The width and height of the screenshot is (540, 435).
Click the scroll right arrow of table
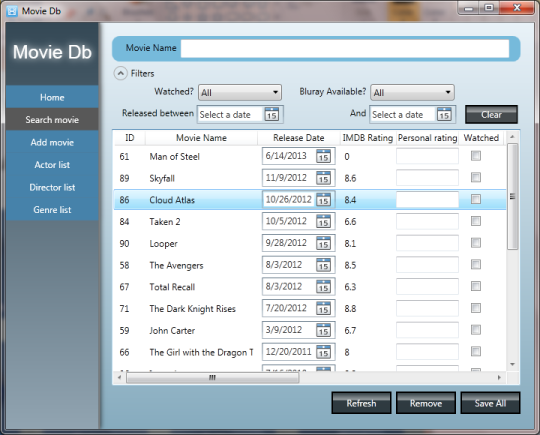[499, 377]
